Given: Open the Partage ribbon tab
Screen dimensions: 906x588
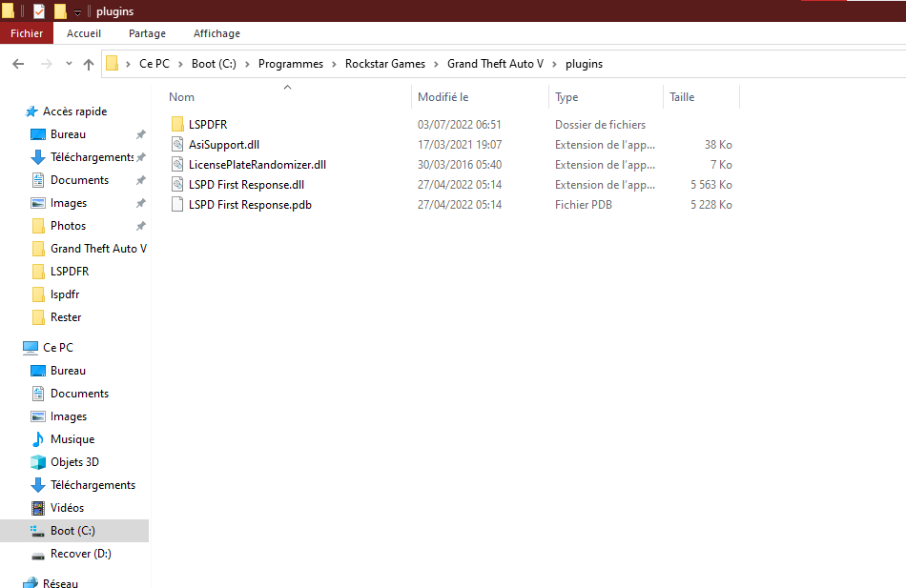Looking at the screenshot, I should [x=147, y=33].
